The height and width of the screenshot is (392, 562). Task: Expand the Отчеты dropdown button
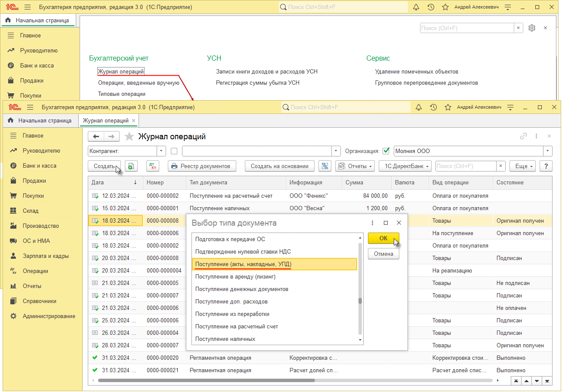pos(355,166)
